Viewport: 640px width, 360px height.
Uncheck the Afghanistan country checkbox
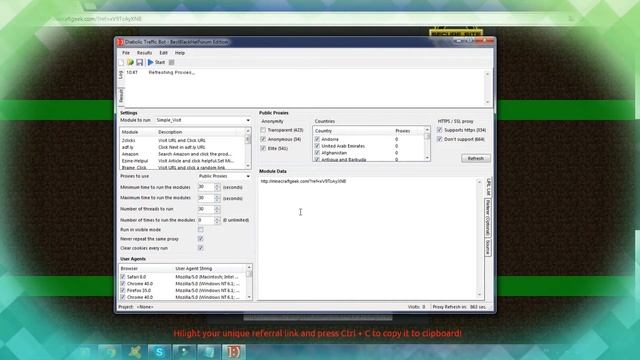[x=317, y=153]
